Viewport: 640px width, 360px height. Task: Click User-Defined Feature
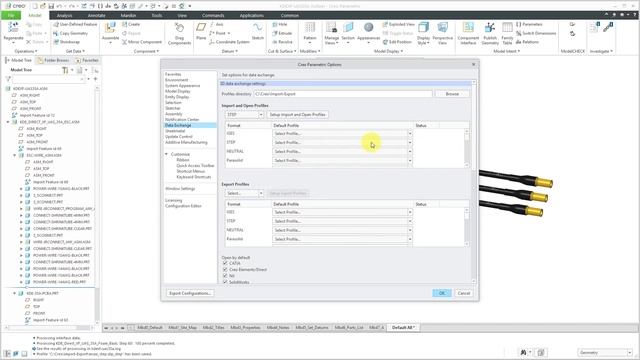tap(75, 24)
